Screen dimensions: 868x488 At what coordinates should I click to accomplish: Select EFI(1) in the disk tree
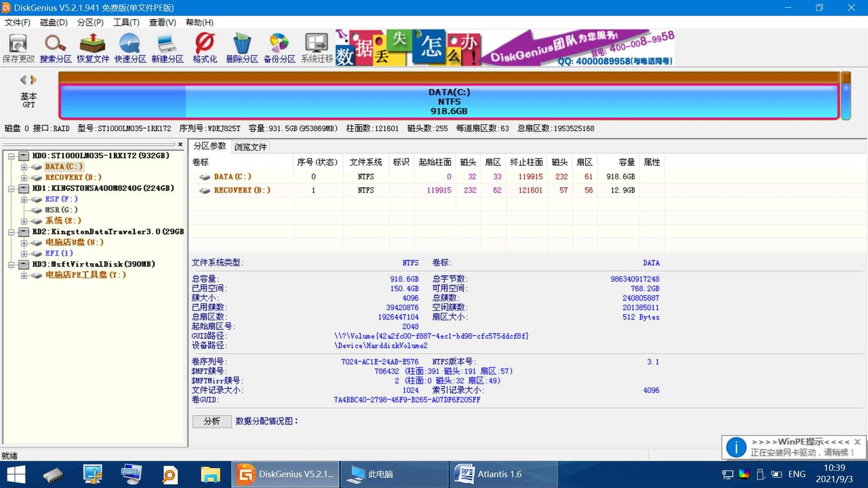tap(59, 253)
